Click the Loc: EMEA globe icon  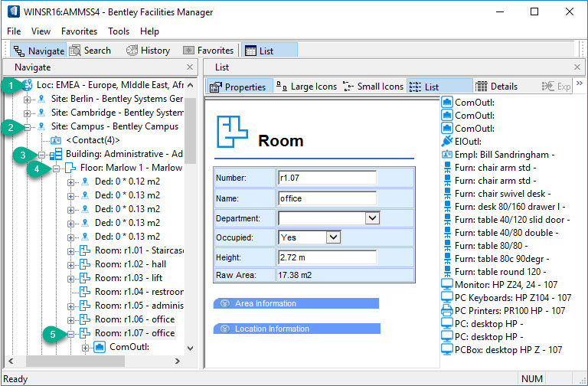[27, 85]
